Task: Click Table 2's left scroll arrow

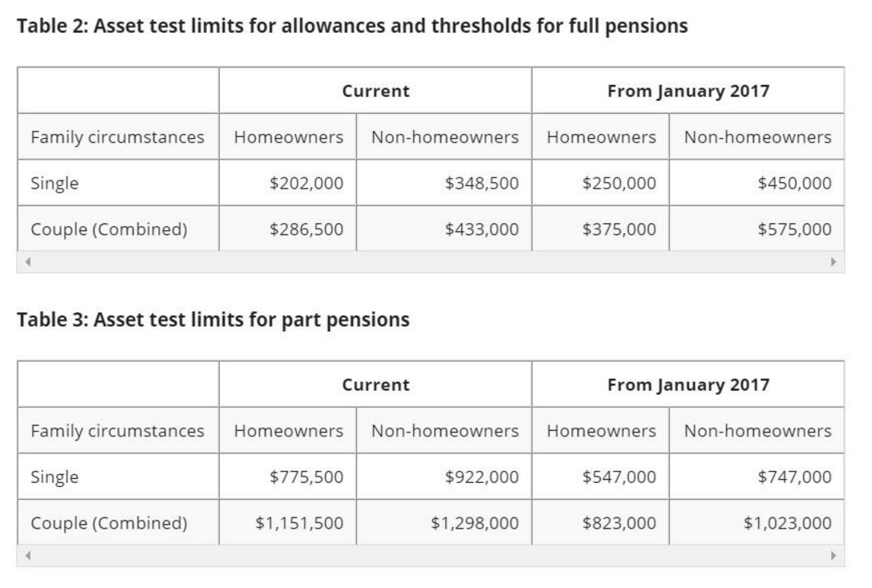Action: click(x=26, y=262)
